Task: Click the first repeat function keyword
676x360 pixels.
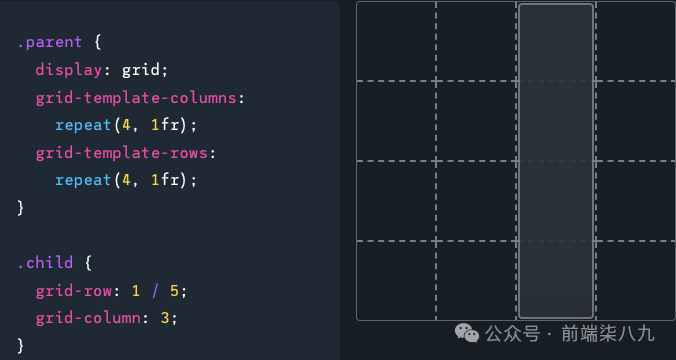Action: tap(83, 125)
